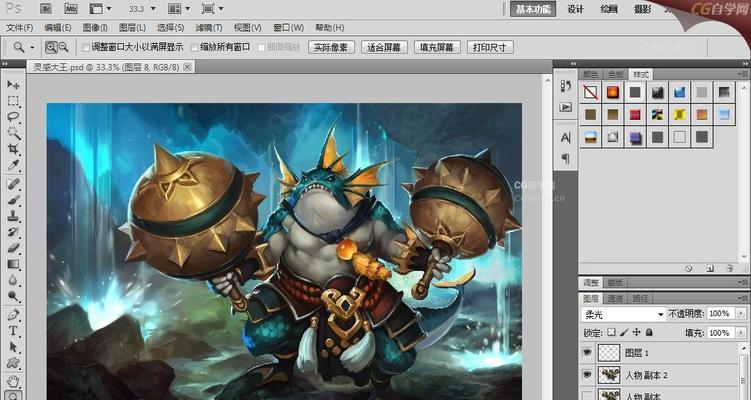Select the Eraser tool
This screenshot has width=751, height=400.
(13, 248)
